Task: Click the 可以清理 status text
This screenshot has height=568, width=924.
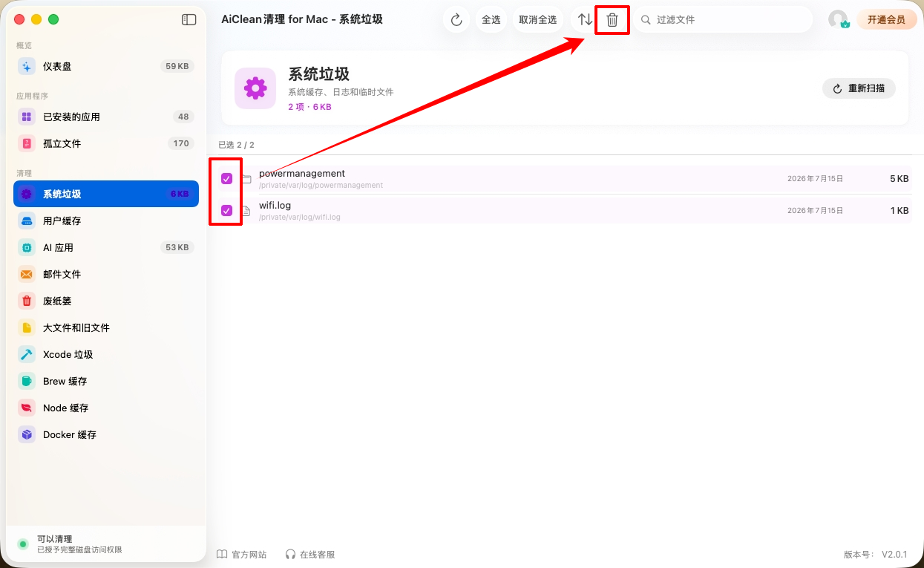Action: [55, 539]
